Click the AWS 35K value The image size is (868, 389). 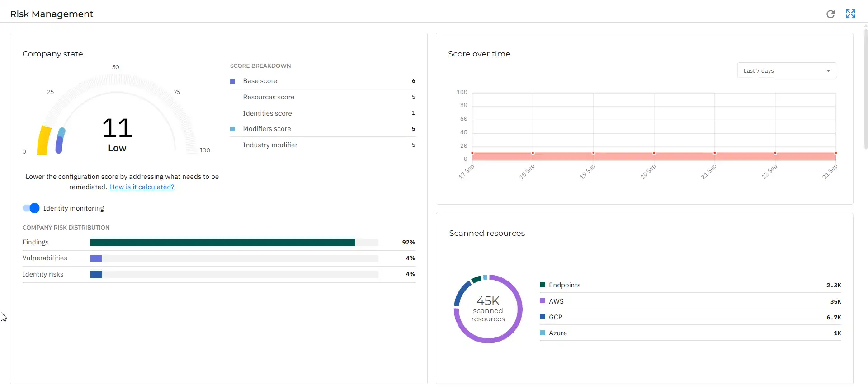coord(835,301)
